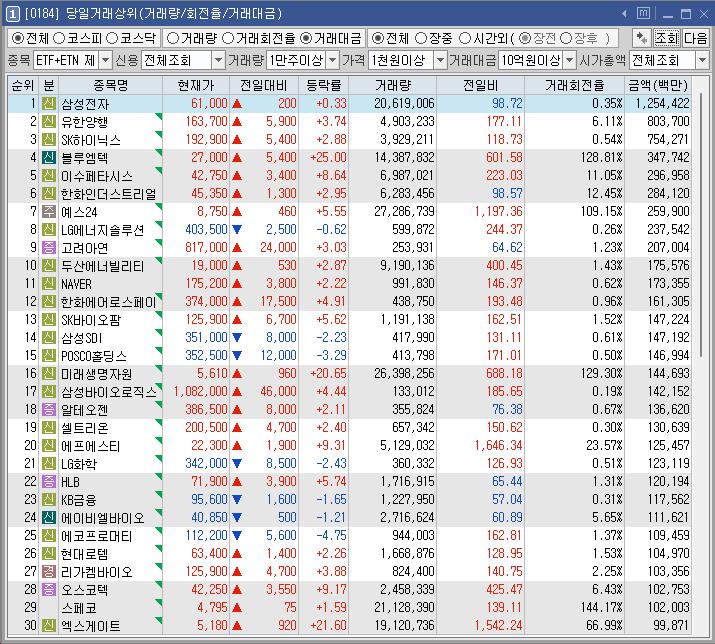Screen dimensions: 715x644
Task: Click the blue down triangle for 에코프로머티
Action: click(x=237, y=535)
